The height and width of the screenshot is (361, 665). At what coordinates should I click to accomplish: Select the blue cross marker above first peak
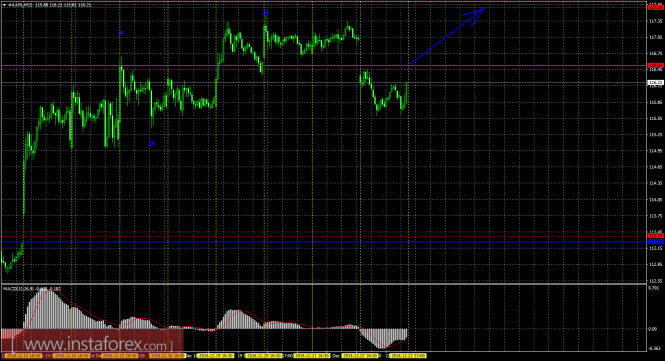(121, 33)
